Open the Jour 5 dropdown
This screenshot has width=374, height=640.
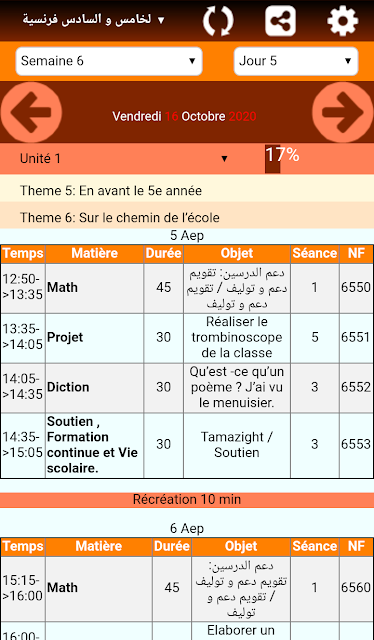point(296,61)
